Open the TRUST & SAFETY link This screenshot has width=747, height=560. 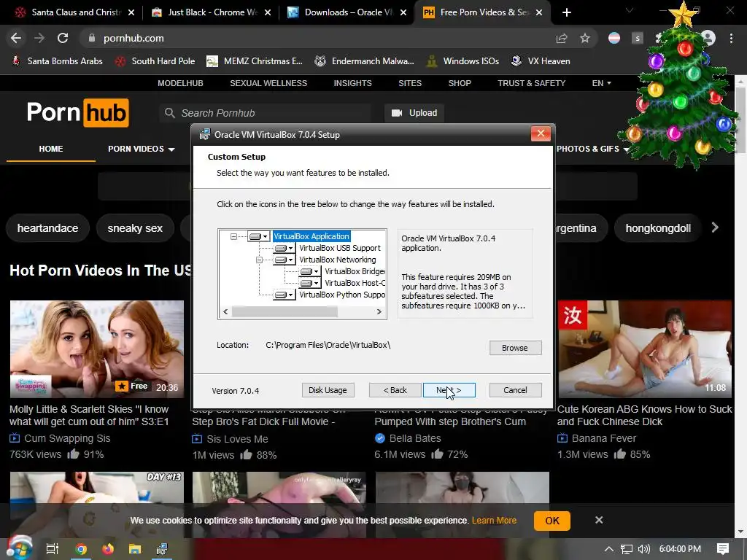click(532, 83)
